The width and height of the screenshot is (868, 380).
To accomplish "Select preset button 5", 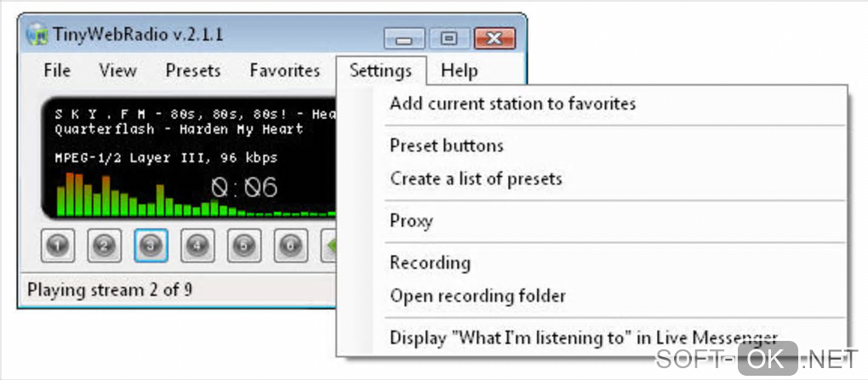I will coord(243,245).
